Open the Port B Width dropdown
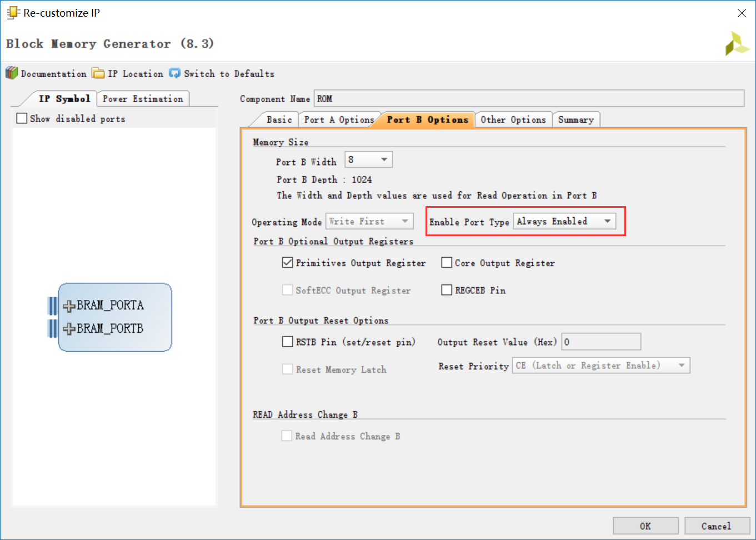 coord(369,159)
